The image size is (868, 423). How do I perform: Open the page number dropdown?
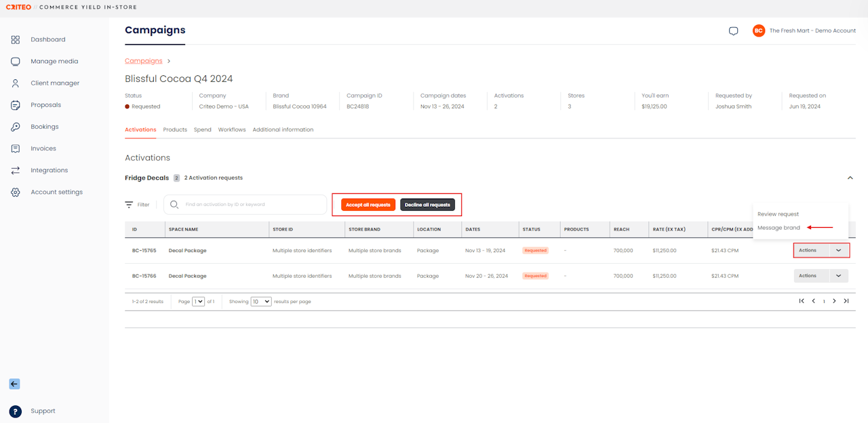click(x=198, y=302)
